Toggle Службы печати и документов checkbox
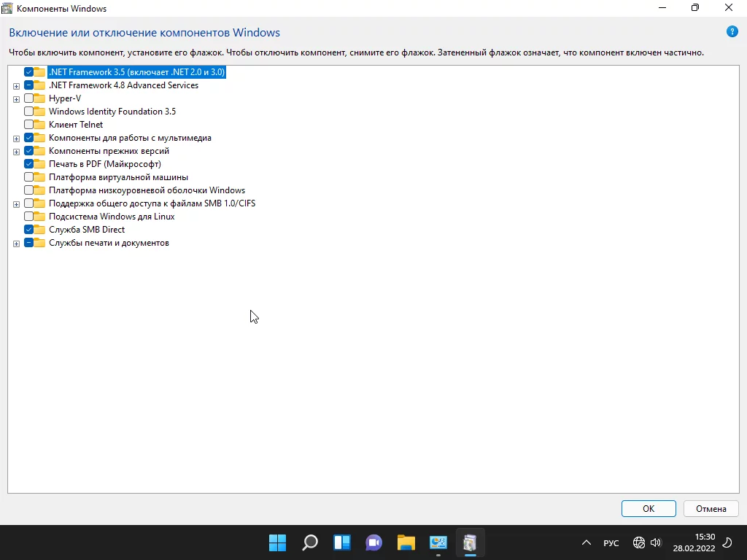Screen dimensions: 747x560 [x=28, y=243]
